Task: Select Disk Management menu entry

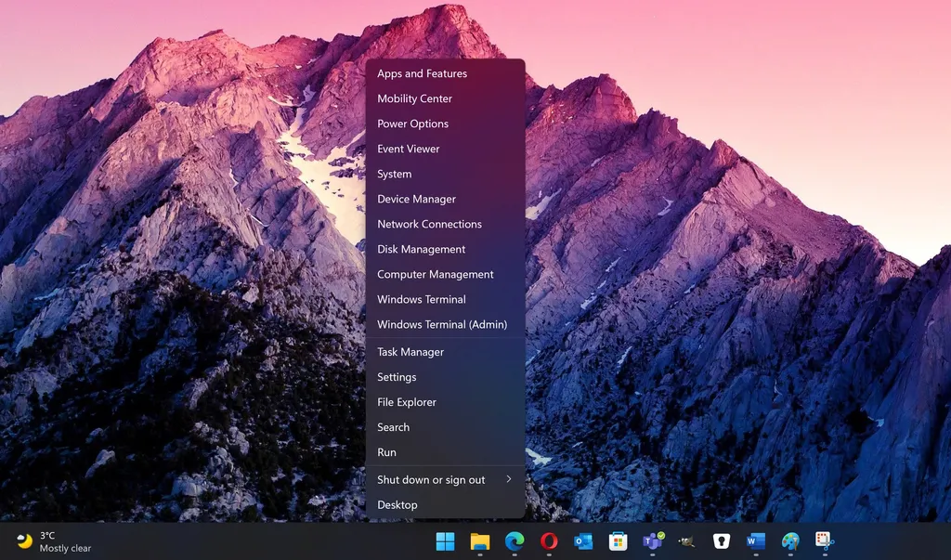Action: [x=421, y=249]
